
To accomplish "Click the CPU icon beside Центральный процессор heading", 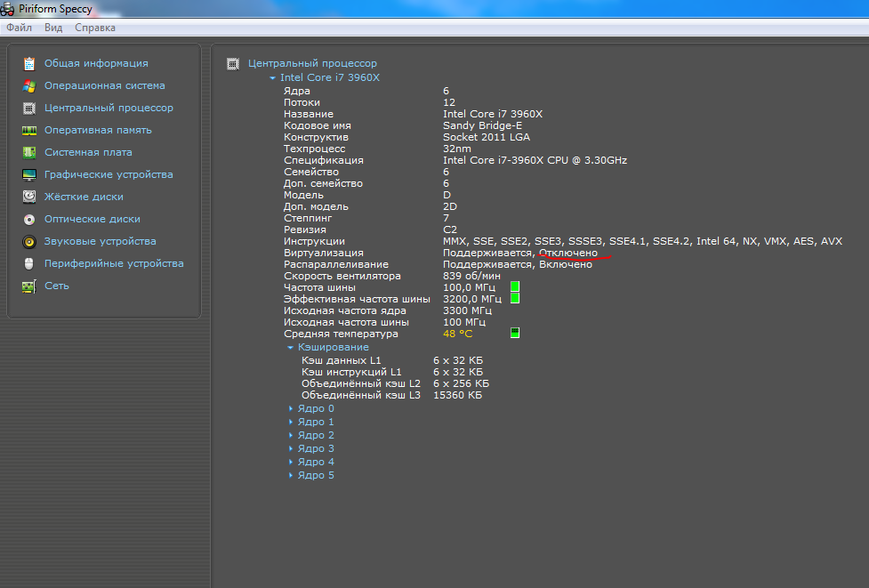I will [x=233, y=64].
